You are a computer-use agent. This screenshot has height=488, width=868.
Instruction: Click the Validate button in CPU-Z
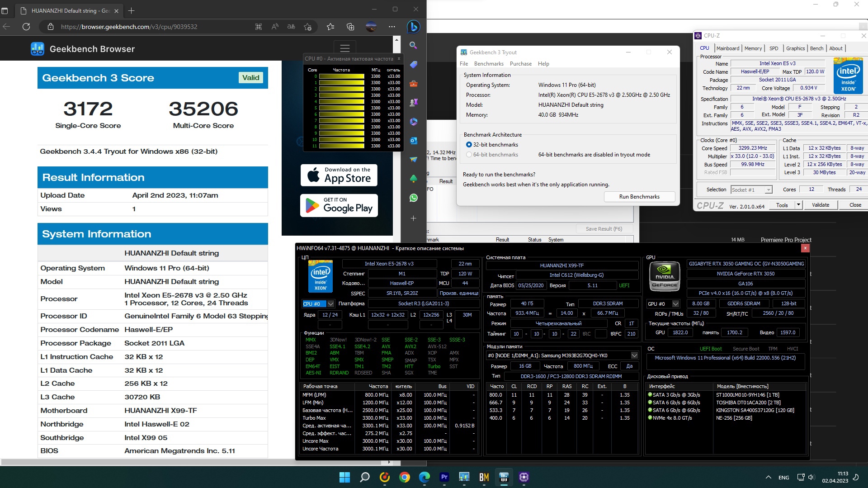tap(821, 205)
